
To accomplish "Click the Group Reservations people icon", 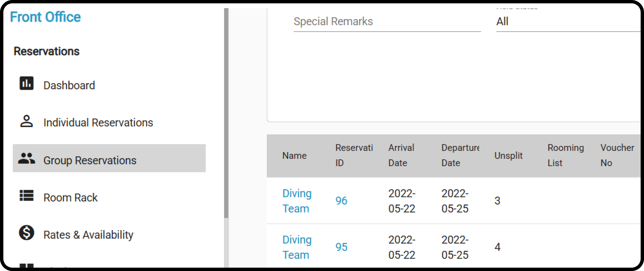I will 26,158.
